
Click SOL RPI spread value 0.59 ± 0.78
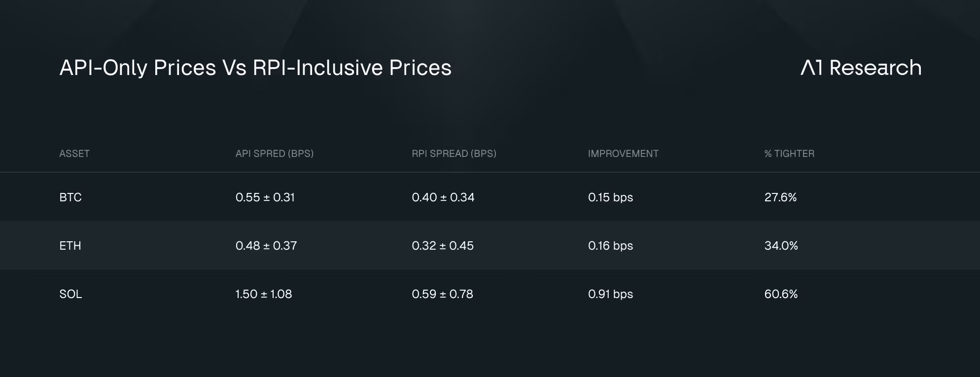click(442, 294)
